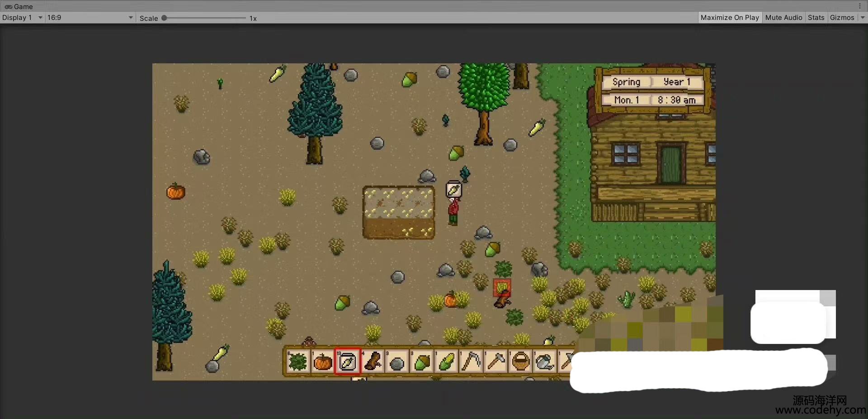Select the pumpkin in the inventory bar
The image size is (868, 419).
point(323,361)
